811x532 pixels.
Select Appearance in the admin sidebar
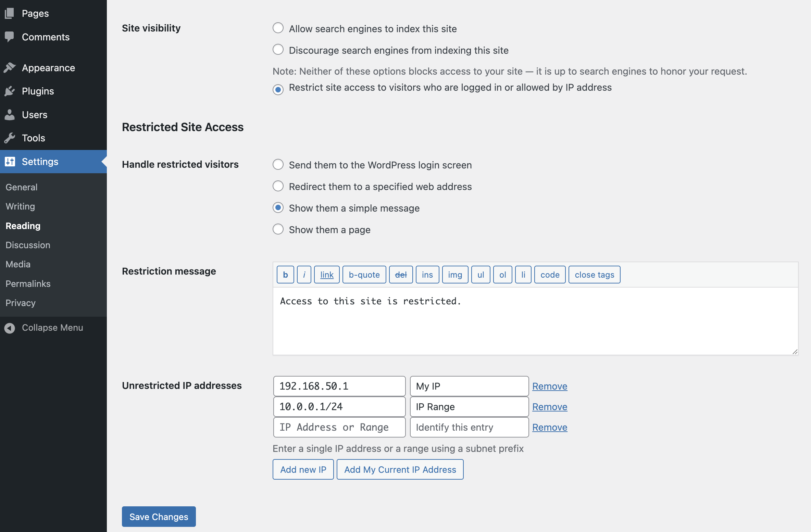coord(48,67)
